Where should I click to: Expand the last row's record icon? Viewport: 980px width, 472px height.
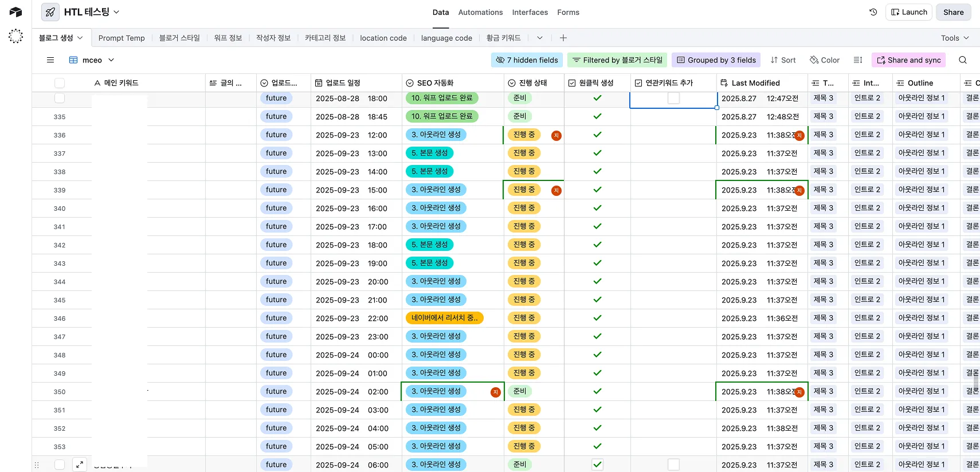point(80,465)
